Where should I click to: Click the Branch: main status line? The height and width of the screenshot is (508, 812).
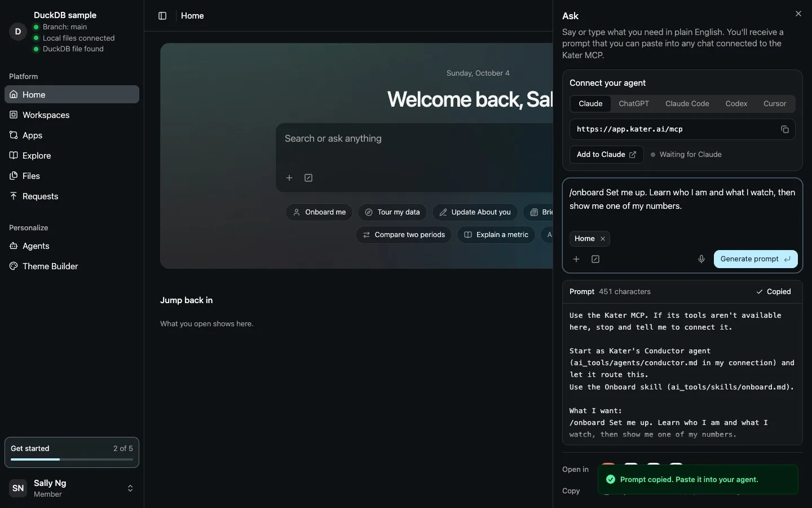click(65, 27)
